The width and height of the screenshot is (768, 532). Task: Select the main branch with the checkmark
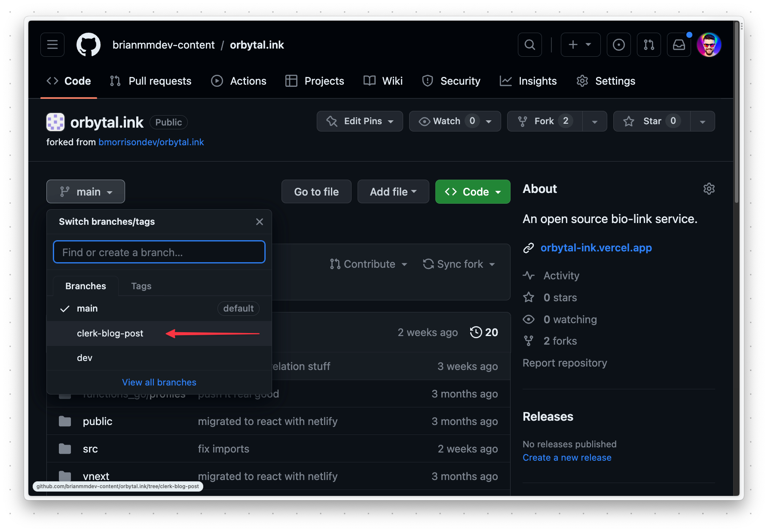[x=87, y=308]
